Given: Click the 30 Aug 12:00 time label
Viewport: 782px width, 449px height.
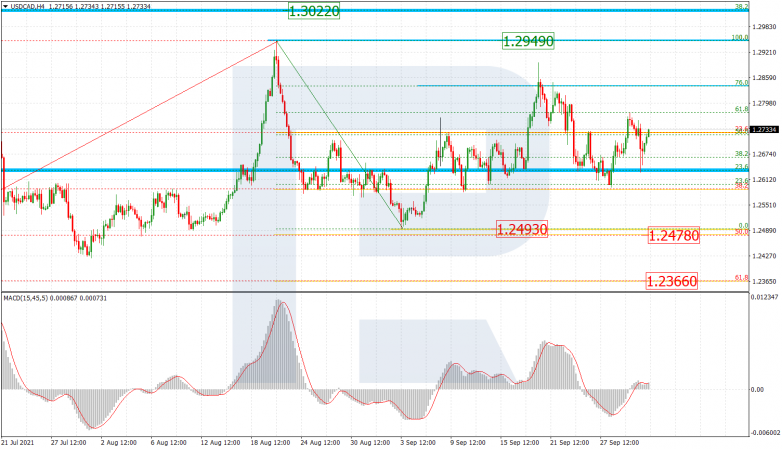Looking at the screenshot, I should click(369, 443).
